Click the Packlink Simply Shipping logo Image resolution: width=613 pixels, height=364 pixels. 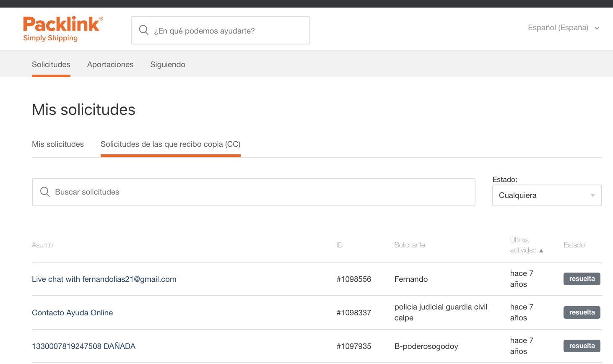(x=63, y=29)
